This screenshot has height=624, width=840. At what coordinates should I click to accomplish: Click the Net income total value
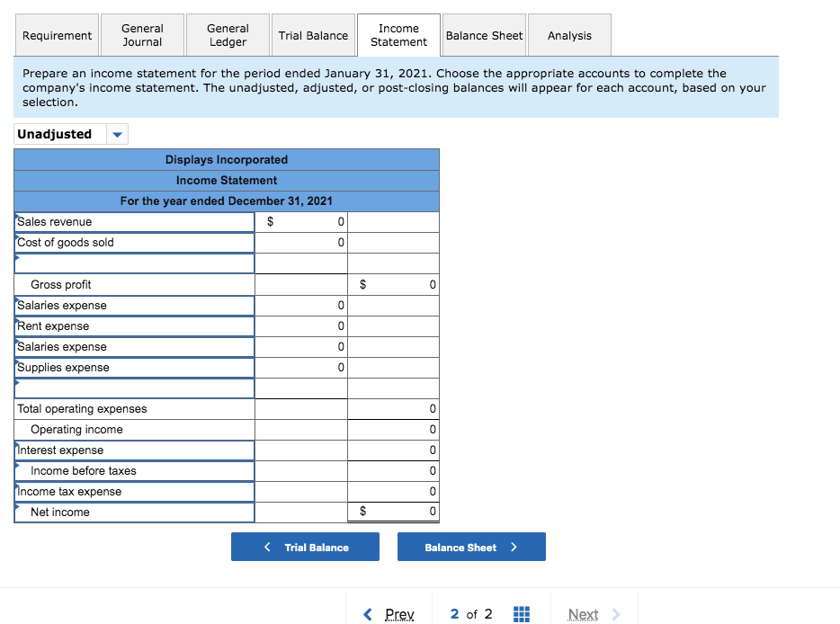click(x=394, y=512)
